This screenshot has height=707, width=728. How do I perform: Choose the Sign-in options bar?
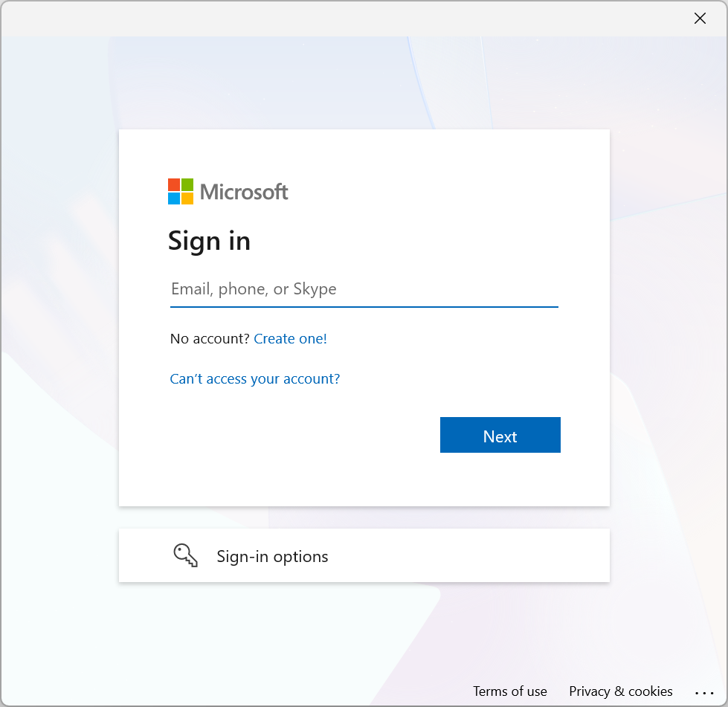point(364,555)
